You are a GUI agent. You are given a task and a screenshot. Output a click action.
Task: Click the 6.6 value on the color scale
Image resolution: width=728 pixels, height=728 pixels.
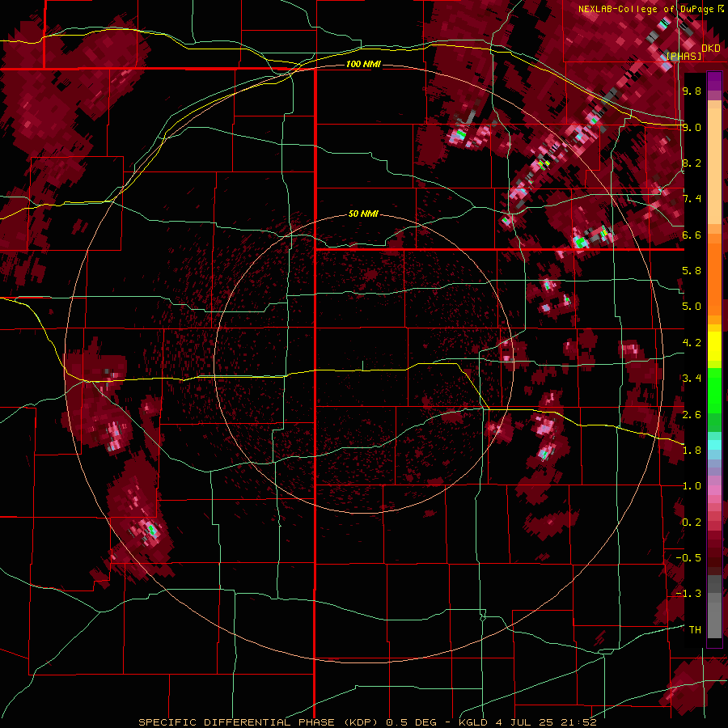692,235
